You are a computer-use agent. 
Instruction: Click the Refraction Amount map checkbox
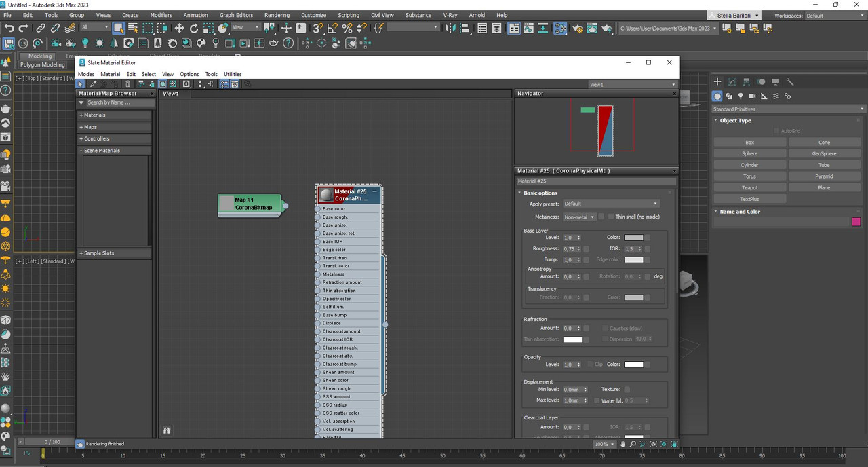point(586,328)
